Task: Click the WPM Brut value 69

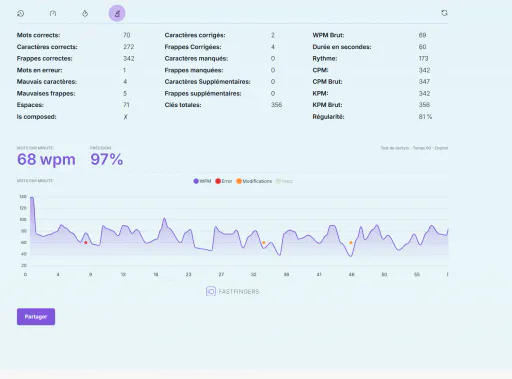Action: [422, 35]
